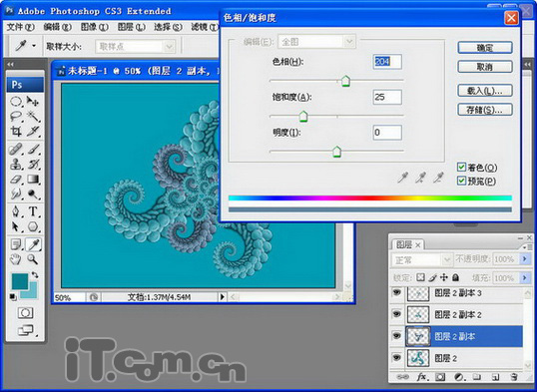
Task: Select the Eraser tool
Action: (x=16, y=180)
